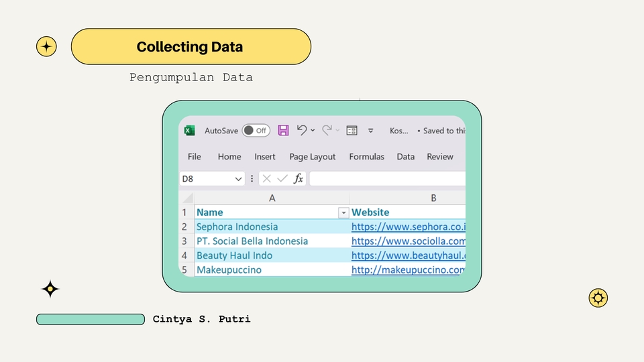
Task: Click the three-dot formula bar resize handle
Action: tap(252, 178)
